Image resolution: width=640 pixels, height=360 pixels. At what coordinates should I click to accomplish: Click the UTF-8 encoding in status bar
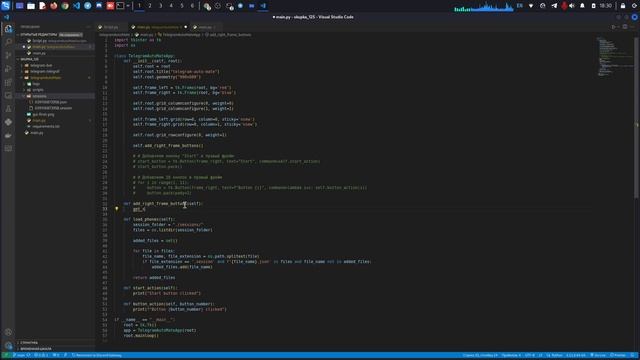pos(530,356)
